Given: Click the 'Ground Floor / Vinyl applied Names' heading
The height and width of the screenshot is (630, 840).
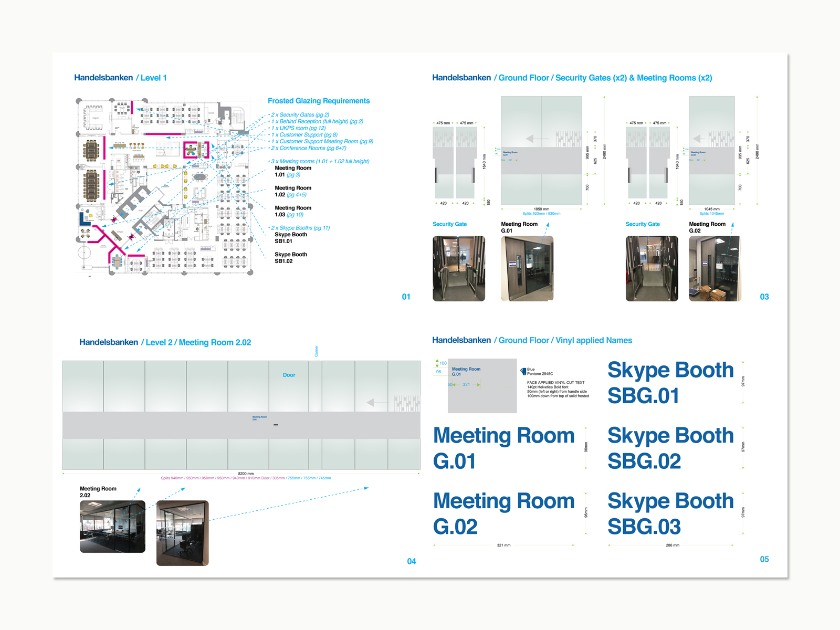Looking at the screenshot, I should point(532,340).
